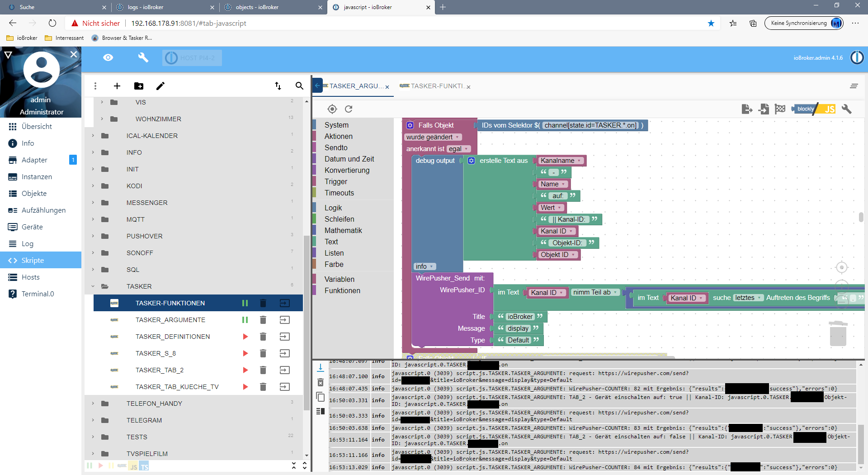Viewport: 868px width, 475px height.
Task: Open script list three-dot menu
Action: 95,85
